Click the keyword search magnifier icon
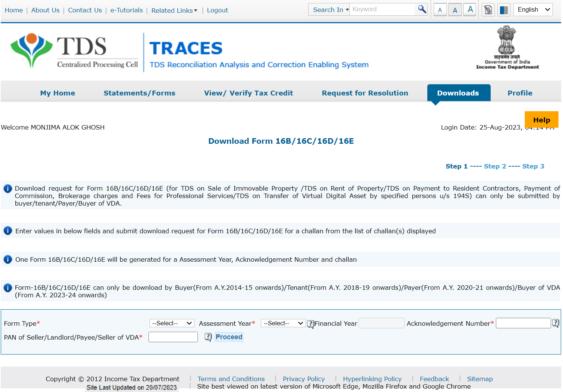This screenshot has width=563, height=392. click(422, 9)
